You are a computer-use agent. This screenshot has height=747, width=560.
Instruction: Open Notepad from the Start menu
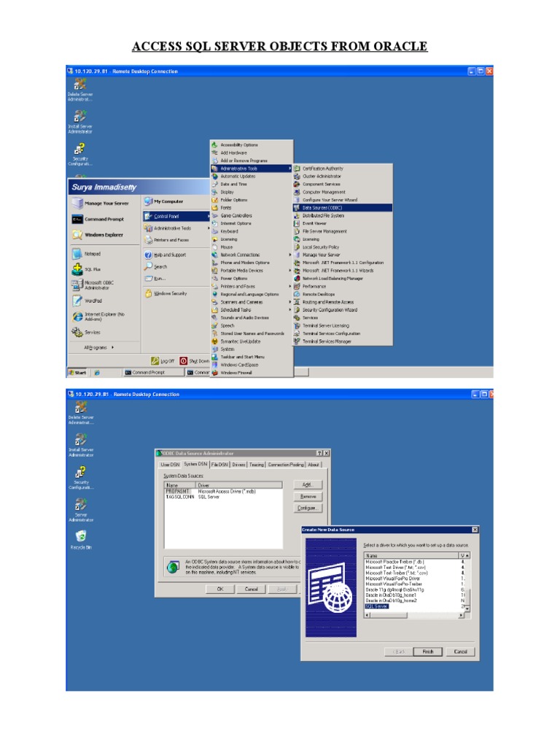pyautogui.click(x=87, y=253)
